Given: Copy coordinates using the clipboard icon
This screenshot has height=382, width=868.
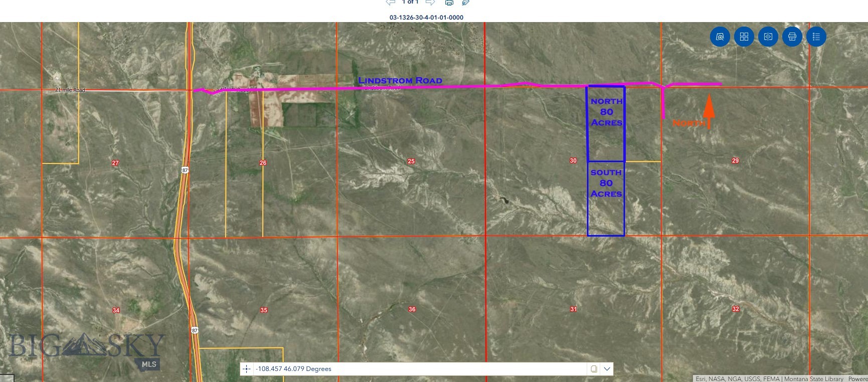Looking at the screenshot, I should tap(594, 369).
